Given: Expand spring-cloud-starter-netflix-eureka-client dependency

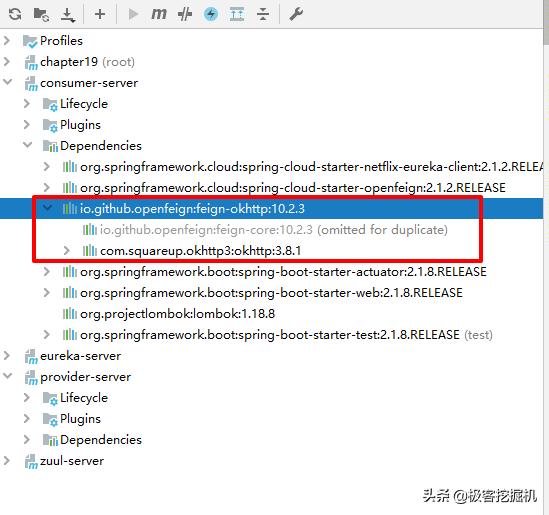Looking at the screenshot, I should (x=47, y=167).
